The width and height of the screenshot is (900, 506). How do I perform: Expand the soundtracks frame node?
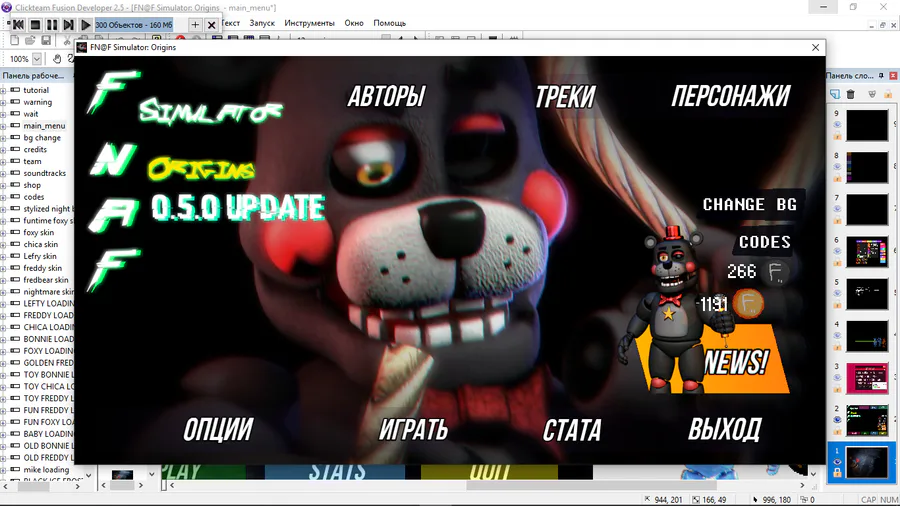point(3,173)
